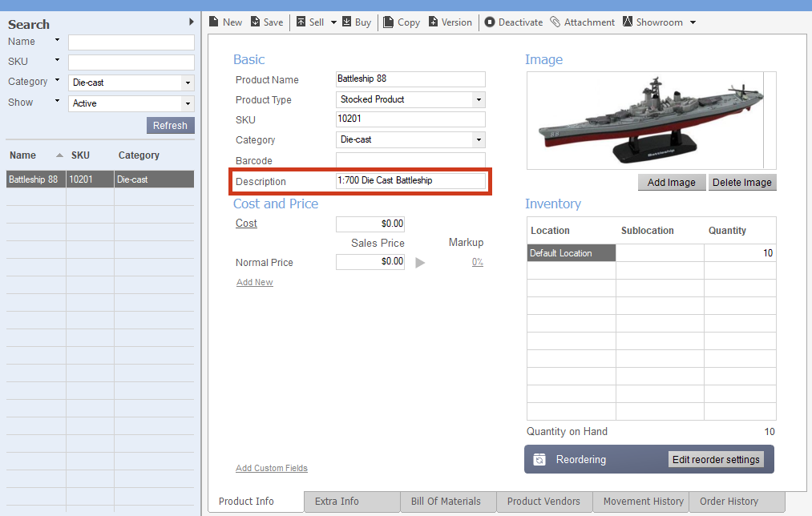Viewport: 812px width, 516px height.
Task: Click the Copy icon in toolbar
Action: point(388,22)
